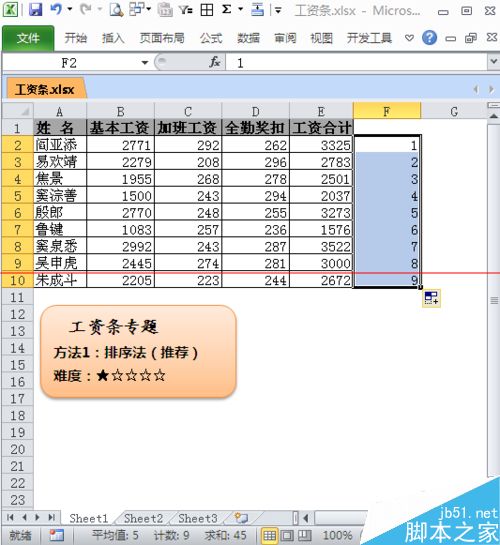This screenshot has height=545, width=500.
Task: Click the formula bar input showing 1
Action: [356, 63]
